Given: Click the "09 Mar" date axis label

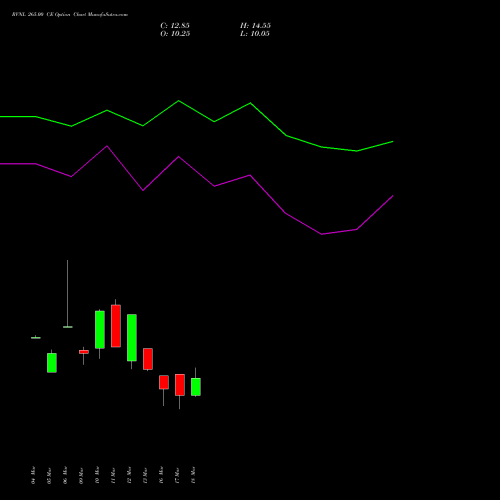Looking at the screenshot, I should click(x=81, y=475).
